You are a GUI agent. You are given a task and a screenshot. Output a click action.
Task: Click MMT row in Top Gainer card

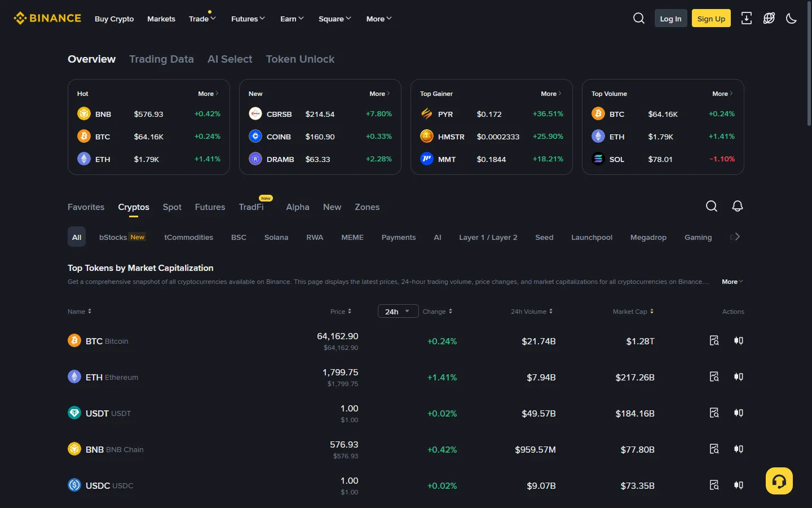(492, 159)
